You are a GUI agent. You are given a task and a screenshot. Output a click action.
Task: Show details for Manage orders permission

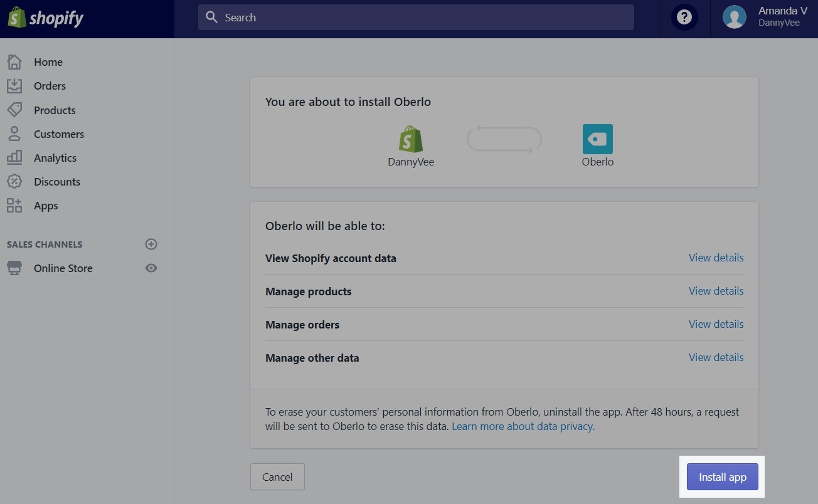[716, 324]
